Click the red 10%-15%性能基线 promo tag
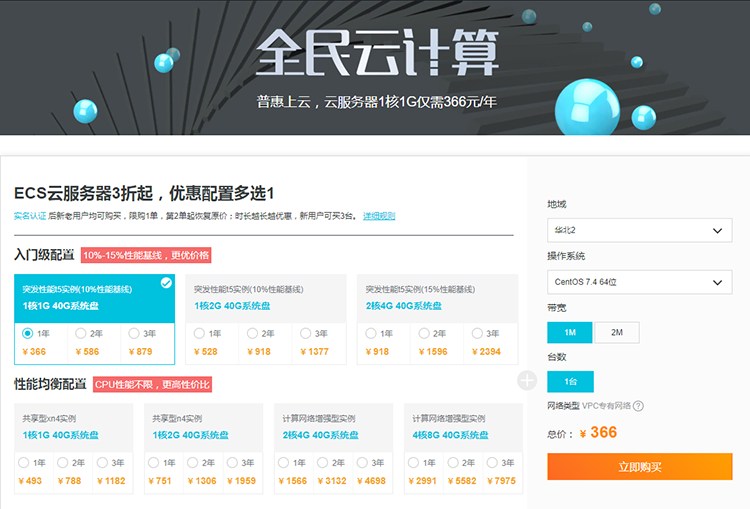The height and width of the screenshot is (509, 750). (146, 255)
